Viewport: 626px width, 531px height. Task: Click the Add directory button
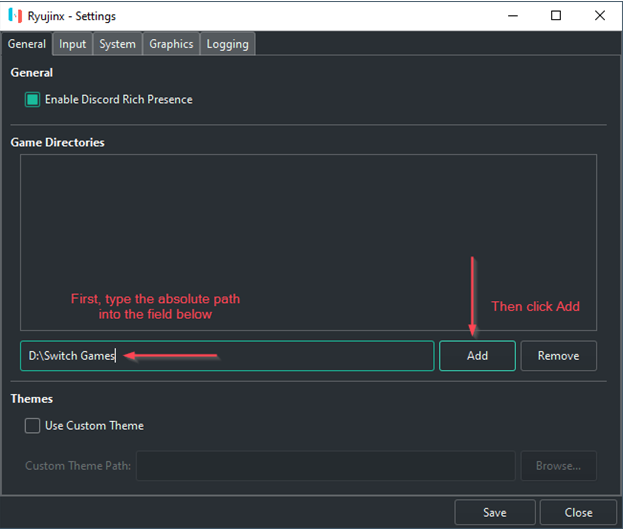click(477, 356)
